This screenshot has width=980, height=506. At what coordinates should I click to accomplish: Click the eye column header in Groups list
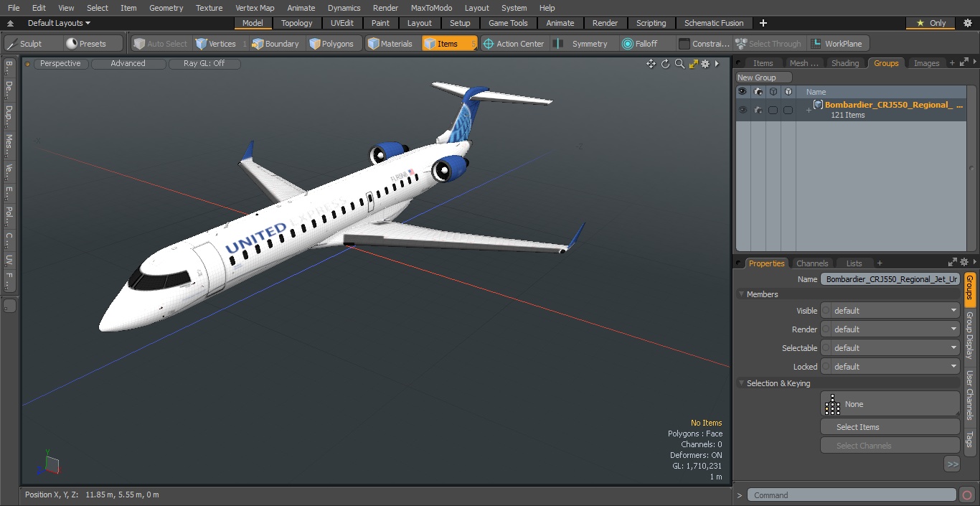pyautogui.click(x=743, y=92)
